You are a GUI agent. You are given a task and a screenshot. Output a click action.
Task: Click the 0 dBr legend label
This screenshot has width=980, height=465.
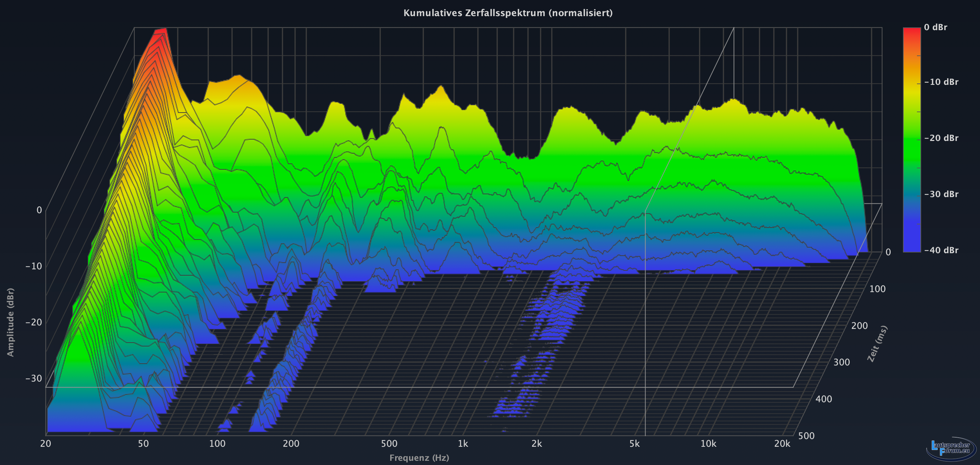pyautogui.click(x=935, y=27)
